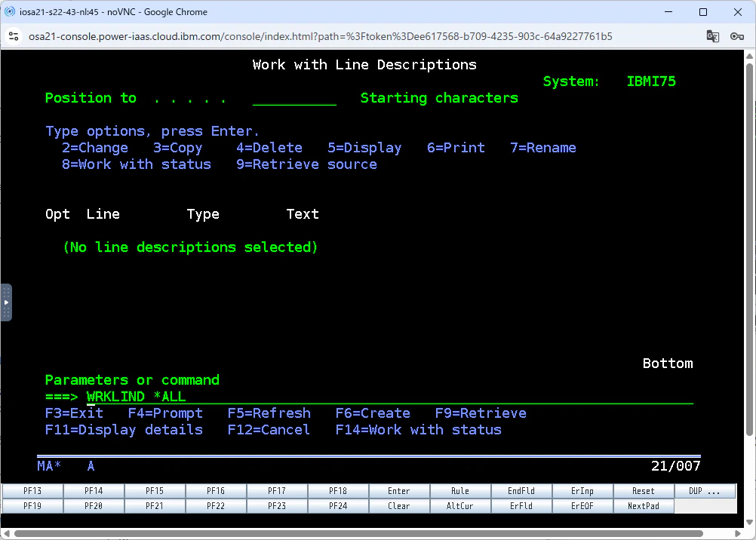This screenshot has width=756, height=540.
Task: Click the ErInp keypad button
Action: pos(582,491)
